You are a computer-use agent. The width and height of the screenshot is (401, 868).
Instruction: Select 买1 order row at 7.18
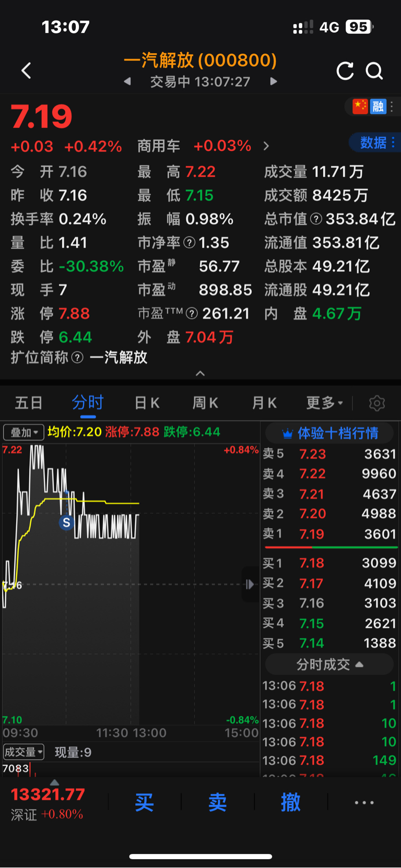(x=329, y=563)
